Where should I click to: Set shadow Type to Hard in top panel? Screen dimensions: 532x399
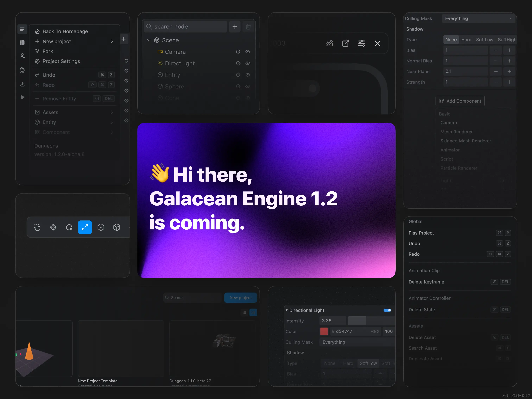(x=466, y=40)
